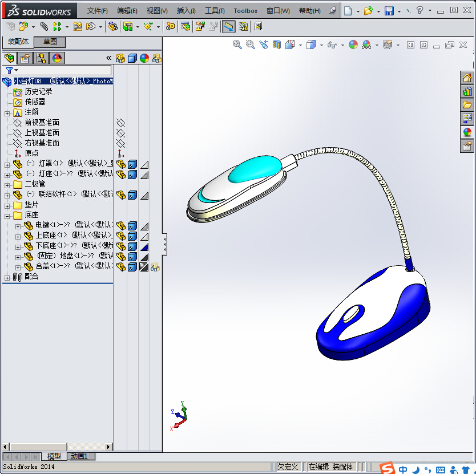Toggle display mode cube for 灯罩<1>
The image size is (476, 474).
pos(132,164)
